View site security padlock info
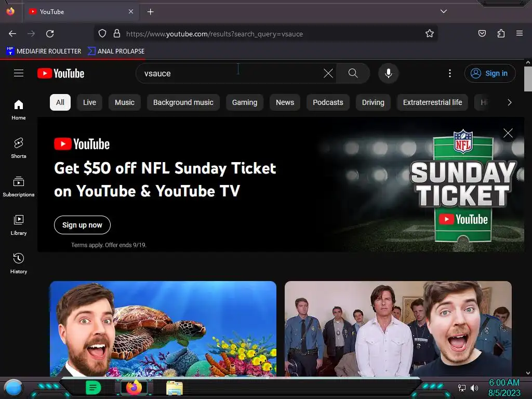Screen dimensions: 532x399 click(117, 34)
